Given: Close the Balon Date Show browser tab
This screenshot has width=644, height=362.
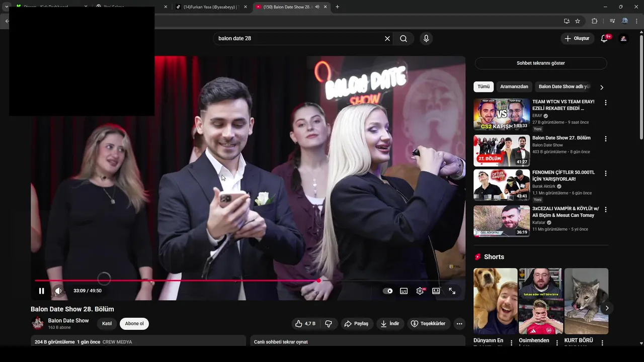Looking at the screenshot, I should [x=326, y=7].
